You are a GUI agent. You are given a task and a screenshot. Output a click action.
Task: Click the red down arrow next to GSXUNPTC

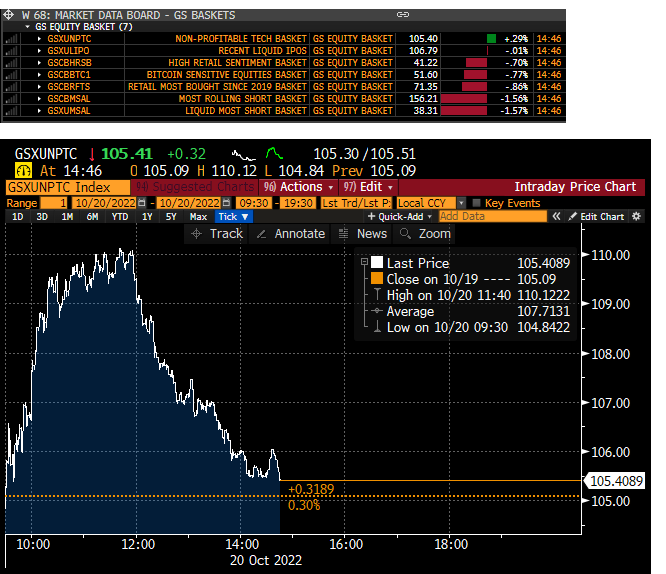tap(91, 155)
